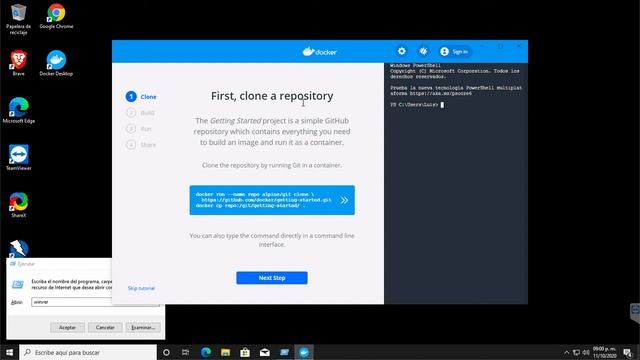Click Docker Desktop taskbar icon
Viewport: 640px width, 360px height.
[304, 352]
